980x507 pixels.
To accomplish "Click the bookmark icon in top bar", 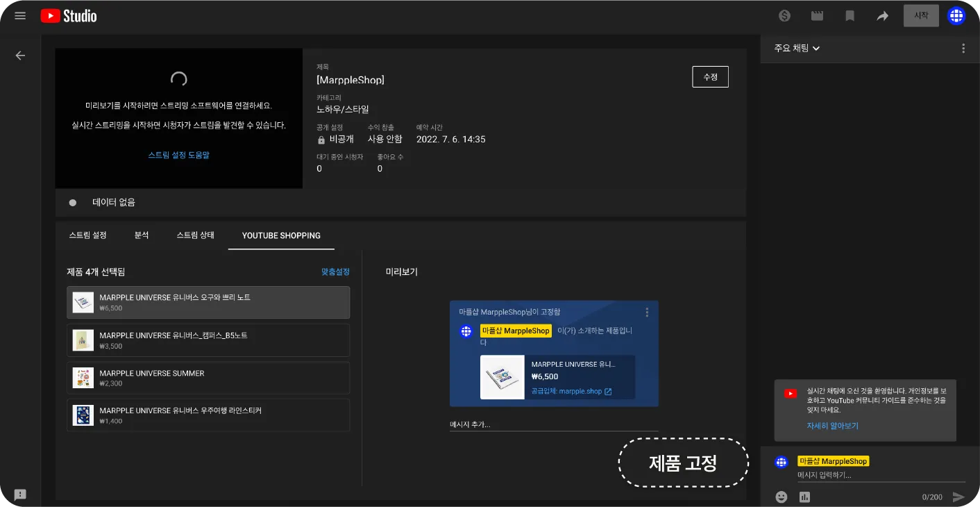I will click(850, 16).
